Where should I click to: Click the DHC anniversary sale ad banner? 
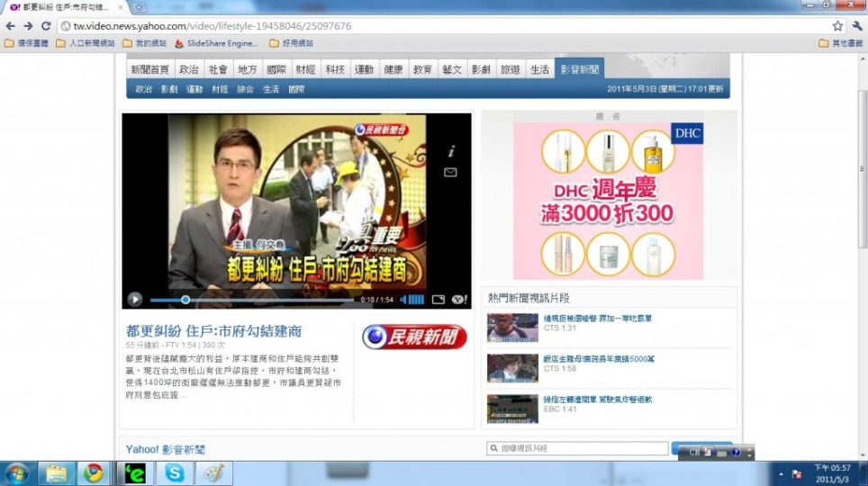tap(609, 201)
